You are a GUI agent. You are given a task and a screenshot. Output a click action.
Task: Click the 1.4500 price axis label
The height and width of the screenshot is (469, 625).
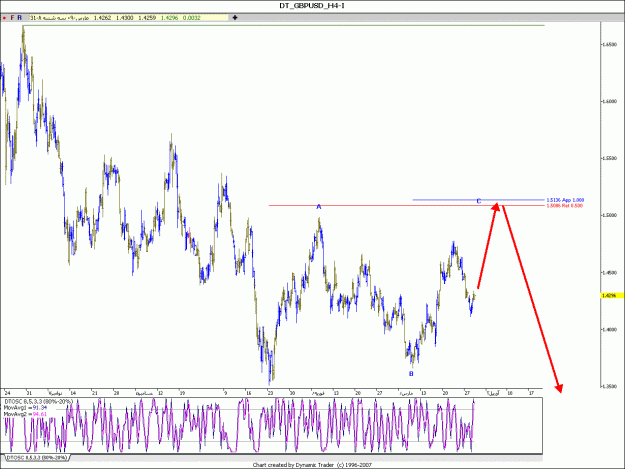609,273
